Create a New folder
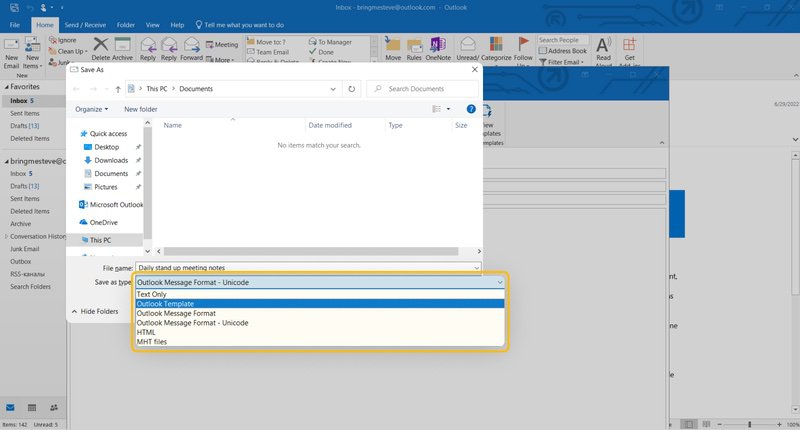This screenshot has height=430, width=800. (x=141, y=109)
